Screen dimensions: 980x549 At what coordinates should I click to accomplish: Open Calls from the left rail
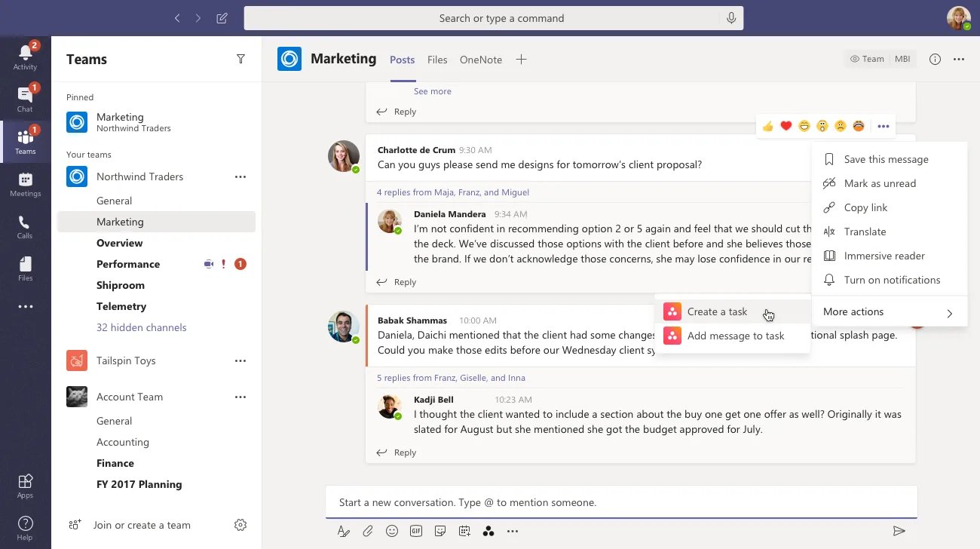pos(25,226)
